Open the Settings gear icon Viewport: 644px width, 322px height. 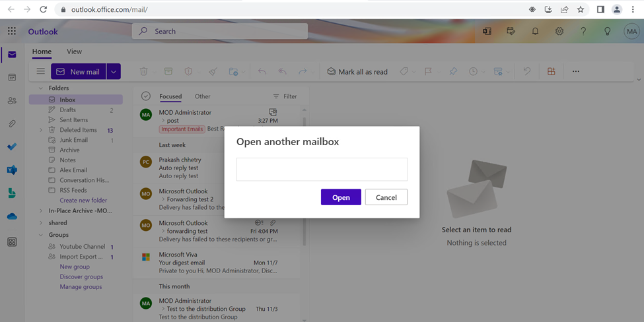pos(559,31)
